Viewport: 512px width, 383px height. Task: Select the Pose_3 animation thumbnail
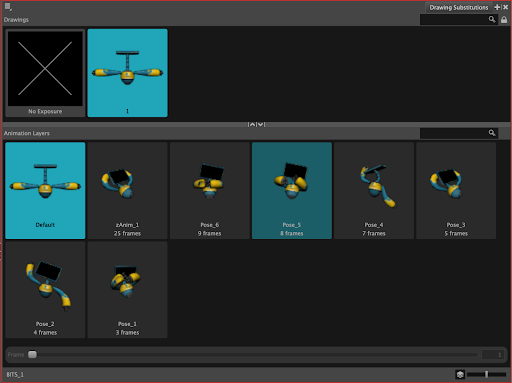pos(456,190)
